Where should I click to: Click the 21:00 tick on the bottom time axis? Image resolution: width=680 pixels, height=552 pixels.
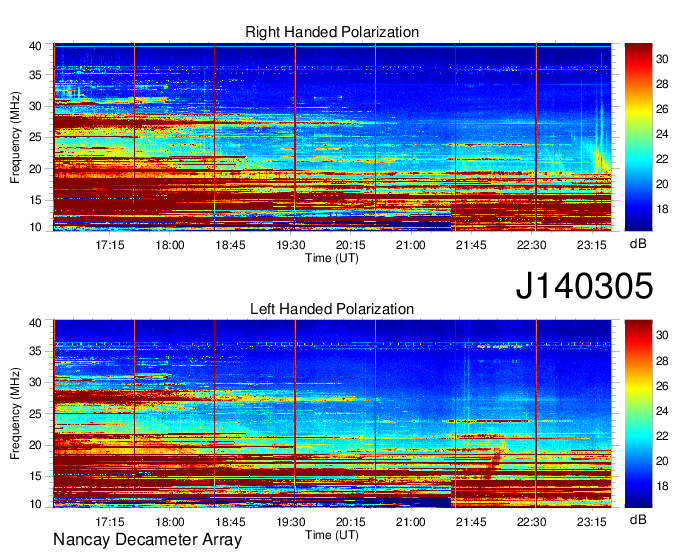click(x=411, y=522)
